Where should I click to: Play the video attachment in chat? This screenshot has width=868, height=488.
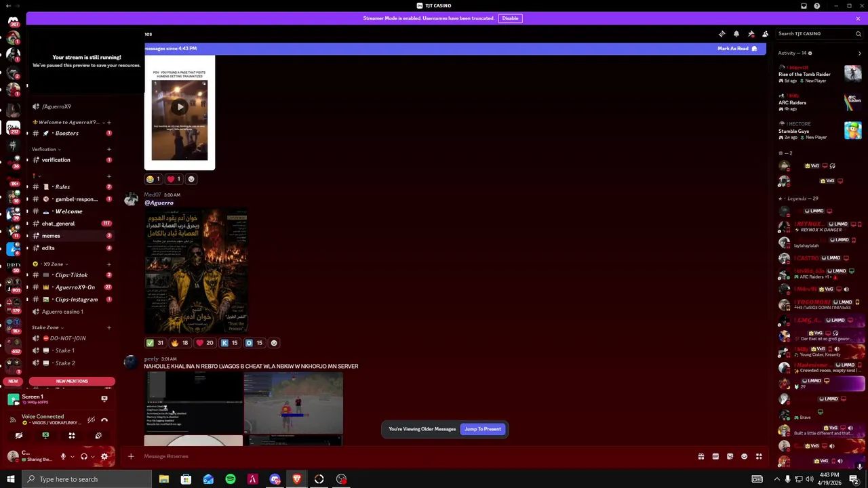coord(180,107)
